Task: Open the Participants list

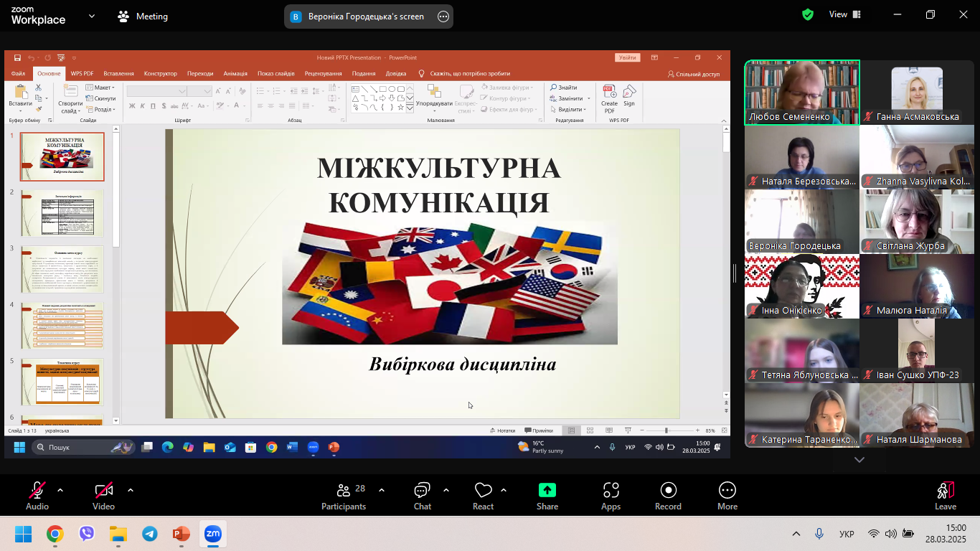Action: coord(344,495)
